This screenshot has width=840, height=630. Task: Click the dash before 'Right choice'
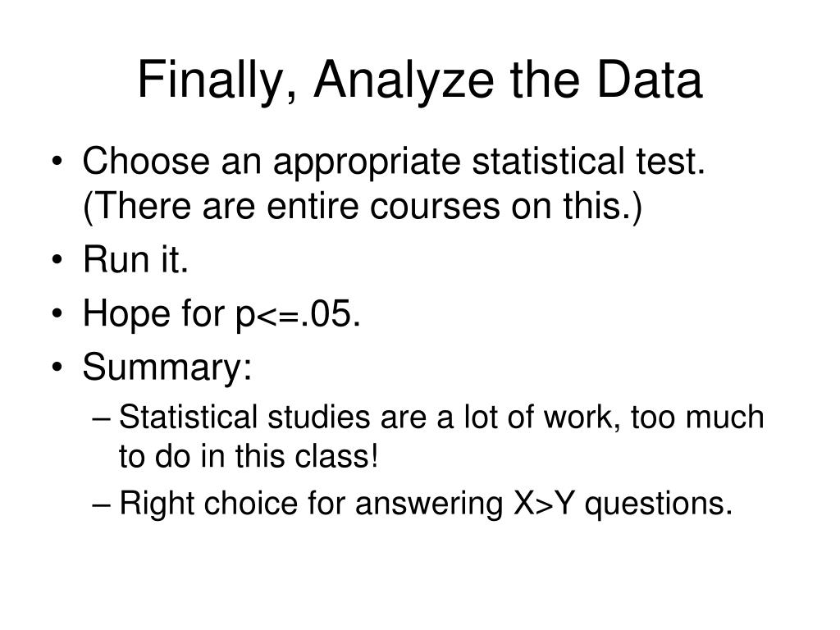(101, 505)
